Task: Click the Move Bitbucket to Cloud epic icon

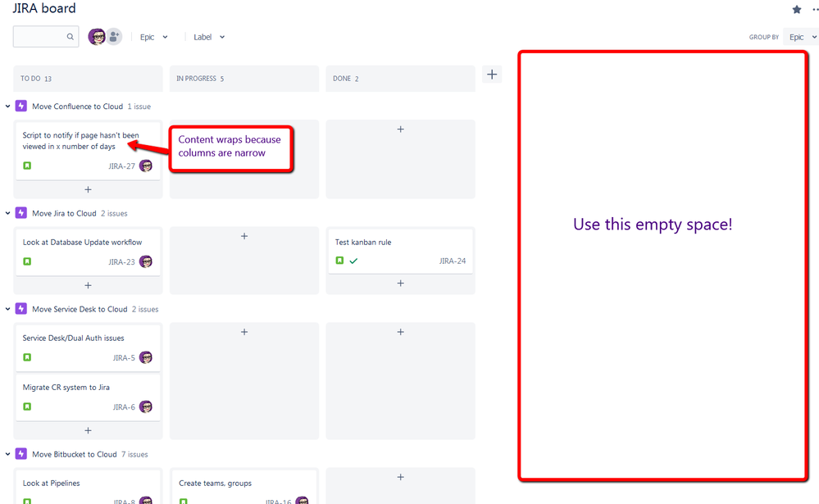Action: click(20, 454)
